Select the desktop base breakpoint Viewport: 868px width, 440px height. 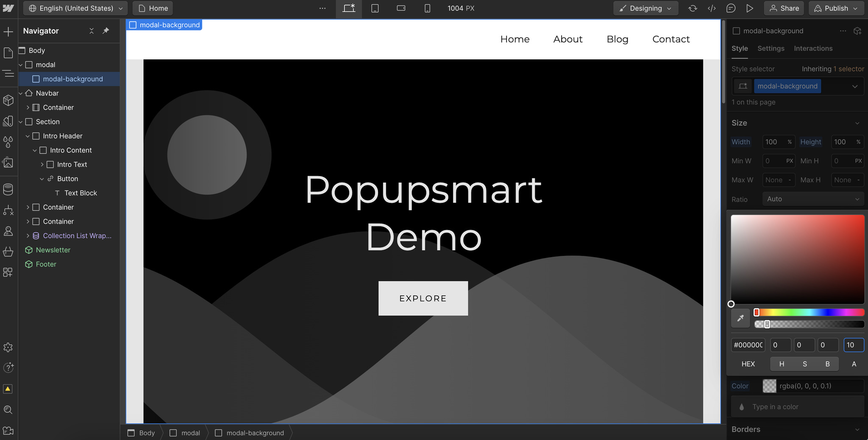click(x=349, y=8)
